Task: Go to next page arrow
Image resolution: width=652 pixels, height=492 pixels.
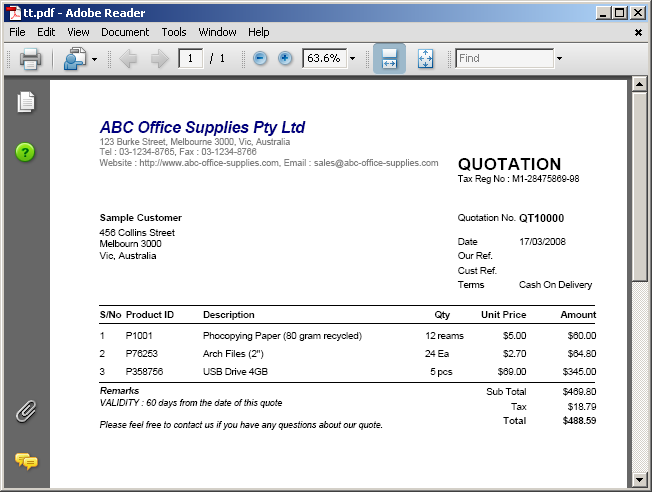Action: (x=159, y=59)
